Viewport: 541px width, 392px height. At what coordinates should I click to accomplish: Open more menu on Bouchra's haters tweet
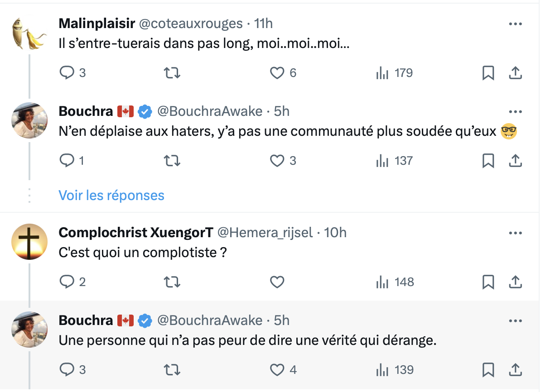click(516, 112)
